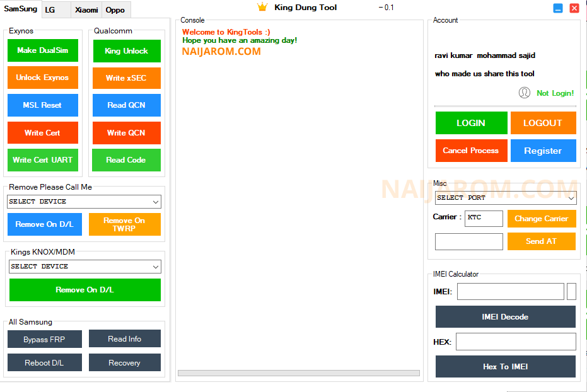Click the HEX input field

pos(516,342)
